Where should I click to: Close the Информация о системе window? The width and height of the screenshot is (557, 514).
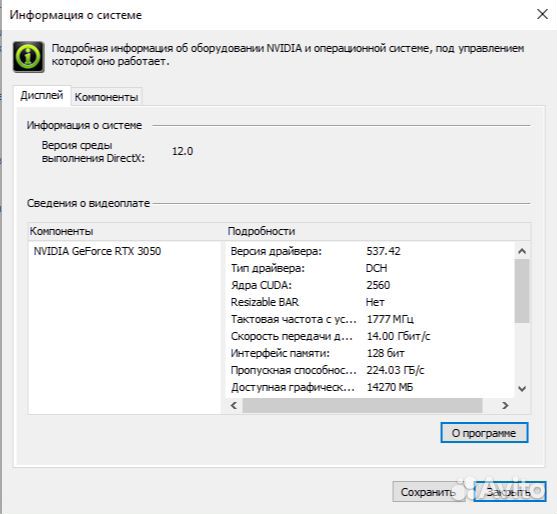542,14
